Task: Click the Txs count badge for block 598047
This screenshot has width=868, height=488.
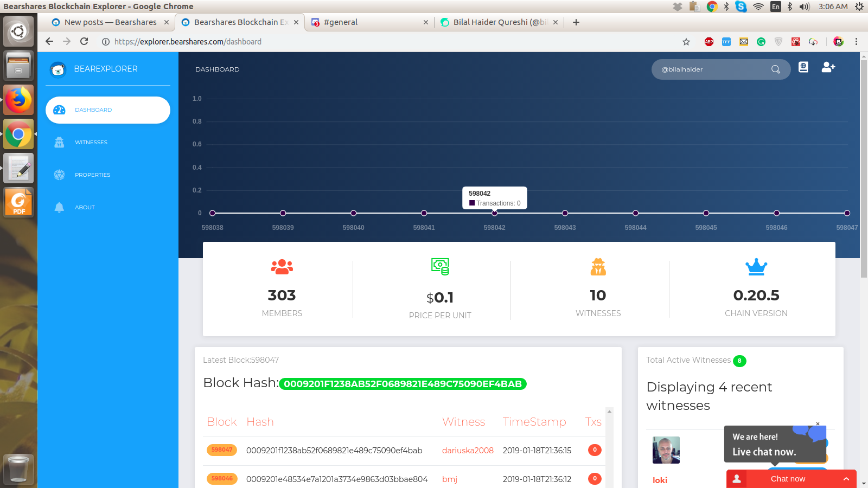Action: (x=595, y=450)
